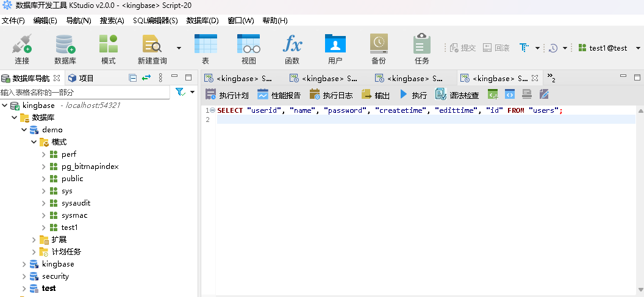Click the green code-plus icon in editor toolbar
Image resolution: width=644 pixels, height=297 pixels.
coord(493,95)
